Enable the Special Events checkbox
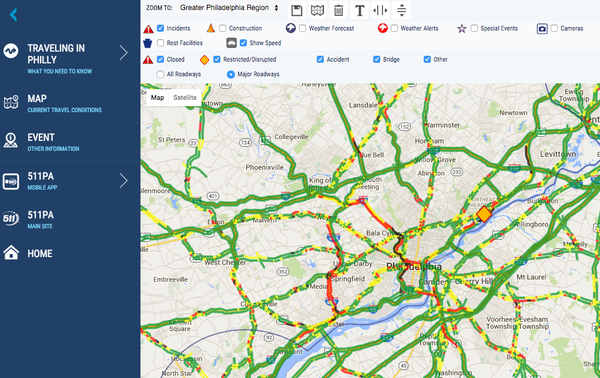Viewport: 600px width, 378px height. 474,28
